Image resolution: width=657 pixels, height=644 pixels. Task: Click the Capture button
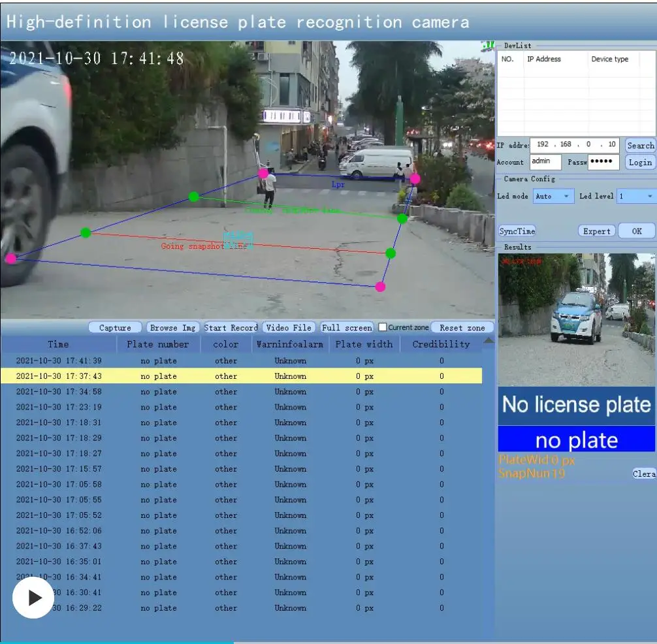click(115, 328)
